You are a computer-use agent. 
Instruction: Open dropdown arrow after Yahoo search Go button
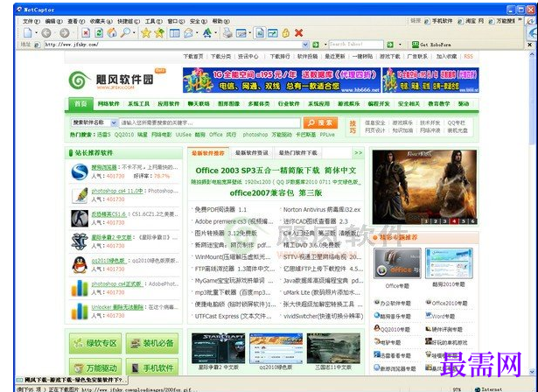pos(400,45)
